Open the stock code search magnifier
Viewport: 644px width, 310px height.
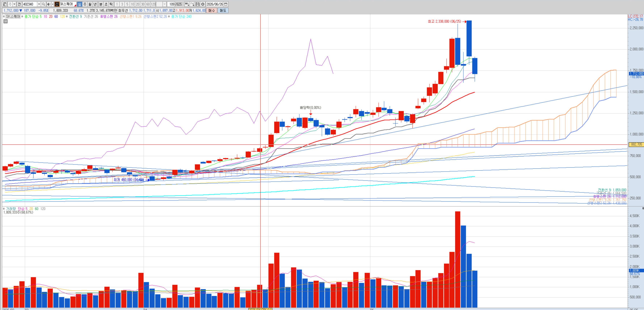pyautogui.click(x=43, y=4)
